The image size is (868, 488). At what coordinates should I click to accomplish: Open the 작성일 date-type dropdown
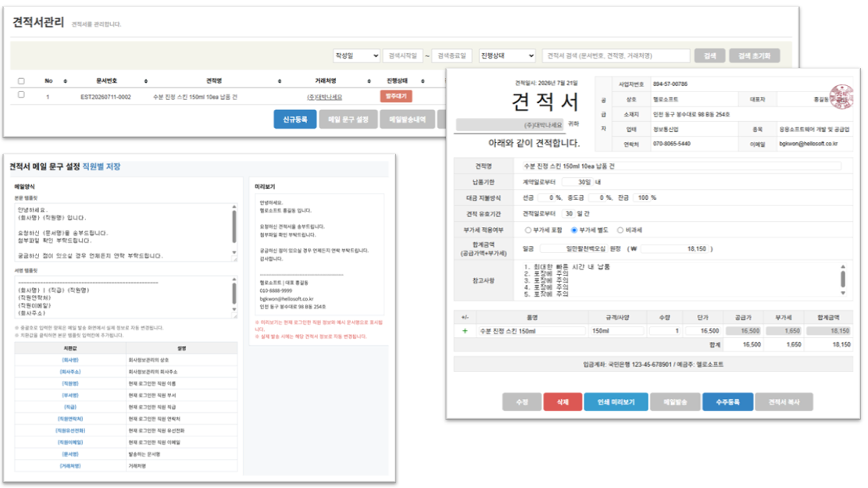click(x=356, y=55)
